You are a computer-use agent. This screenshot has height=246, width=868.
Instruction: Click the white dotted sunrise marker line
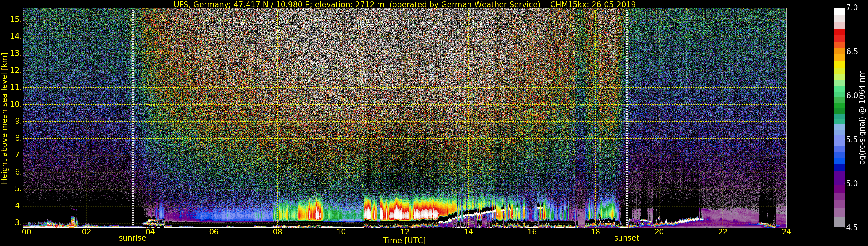(133, 117)
